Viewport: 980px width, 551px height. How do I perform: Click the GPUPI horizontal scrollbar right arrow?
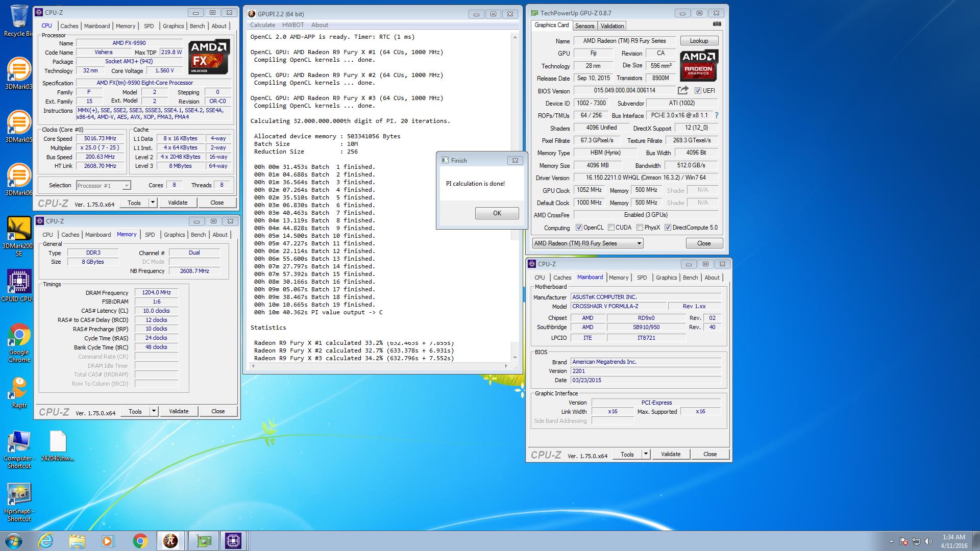tap(506, 366)
